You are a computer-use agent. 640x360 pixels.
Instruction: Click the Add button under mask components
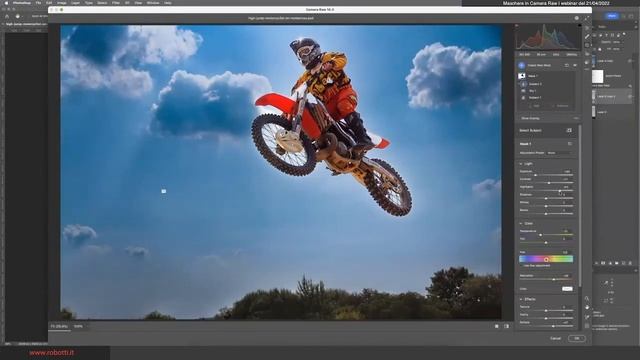tap(535, 106)
